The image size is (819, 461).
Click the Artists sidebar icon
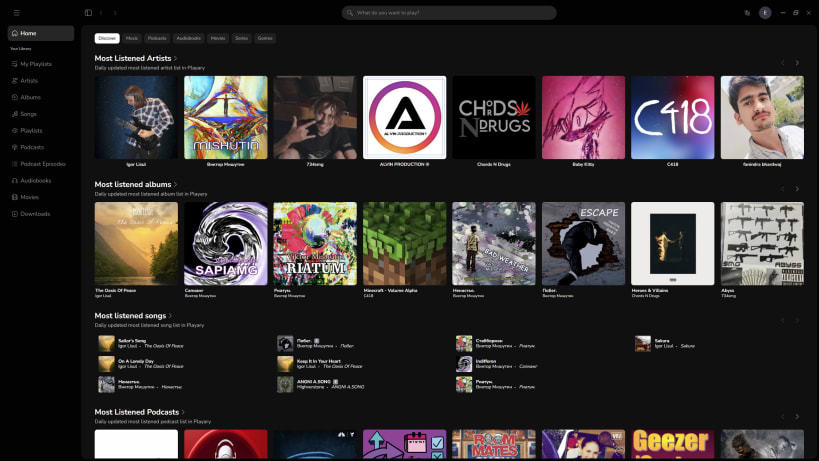[x=15, y=80]
